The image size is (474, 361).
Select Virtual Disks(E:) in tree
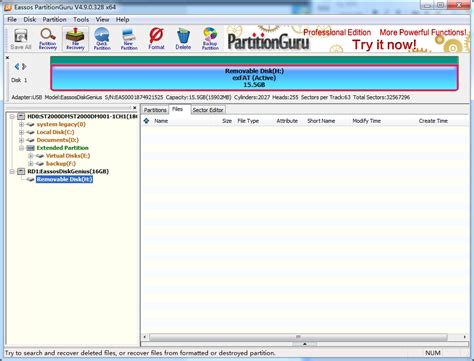(68, 156)
